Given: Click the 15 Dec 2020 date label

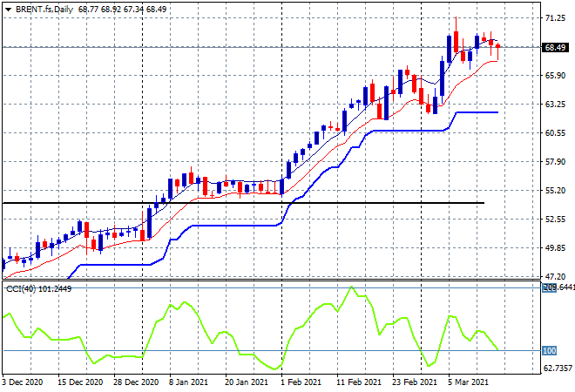Looking at the screenshot, I should point(80,382).
